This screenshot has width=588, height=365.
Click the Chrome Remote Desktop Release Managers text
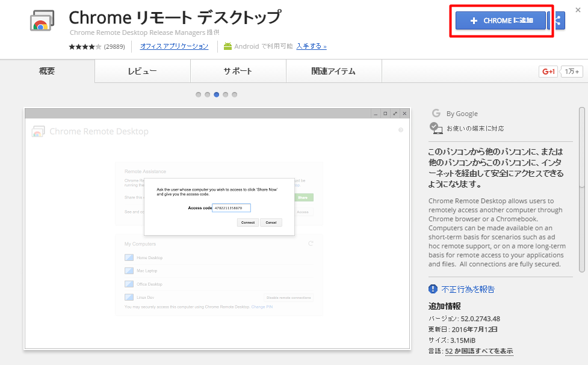(x=138, y=32)
